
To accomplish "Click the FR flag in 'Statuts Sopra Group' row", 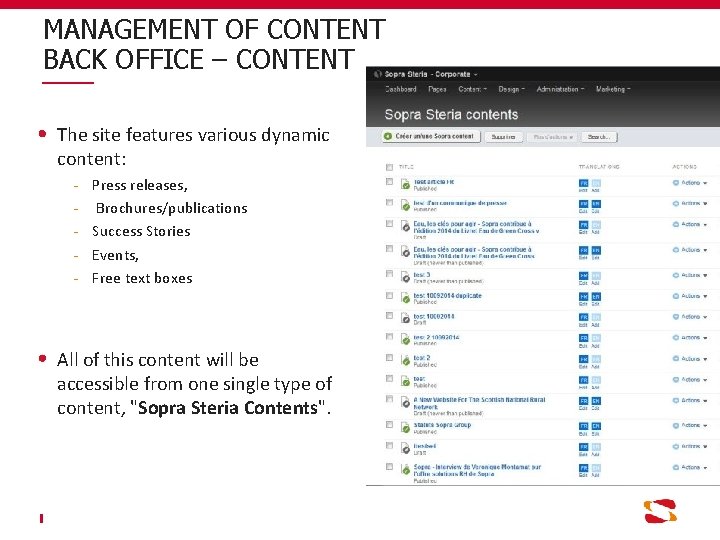I will tap(583, 426).
